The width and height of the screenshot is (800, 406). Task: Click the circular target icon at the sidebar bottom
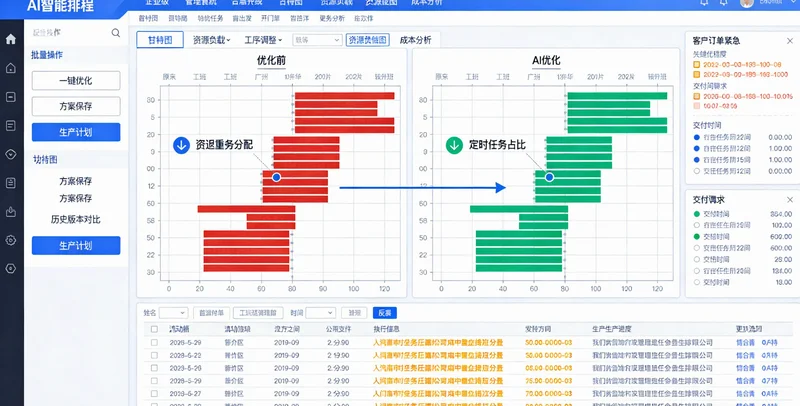pos(11,268)
